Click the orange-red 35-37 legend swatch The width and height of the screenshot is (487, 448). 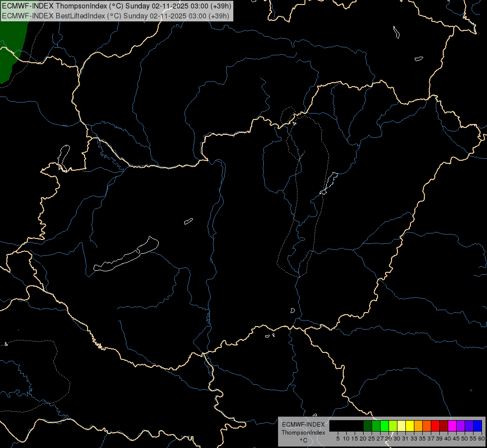click(x=427, y=426)
